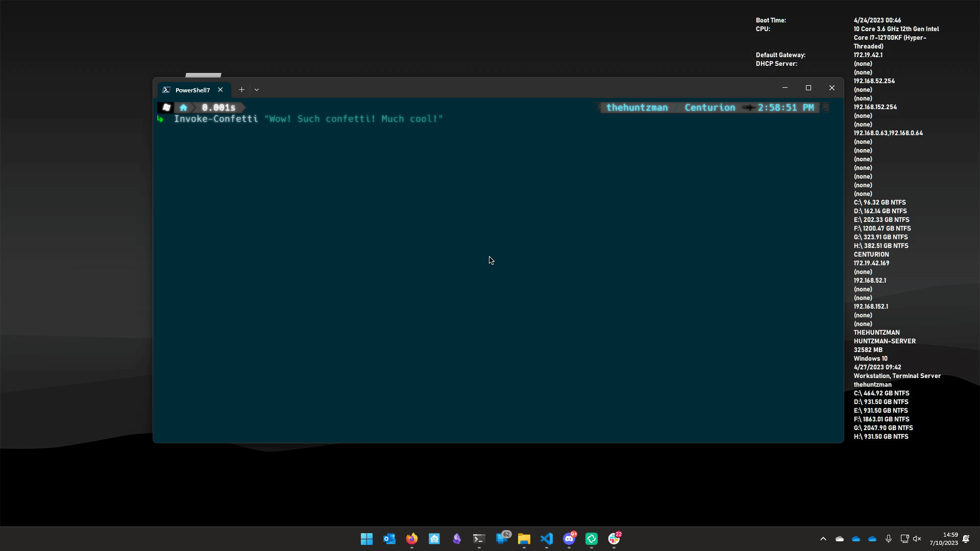Open a new terminal tab with plus button
Image resolution: width=980 pixels, height=551 pixels.
[x=241, y=90]
